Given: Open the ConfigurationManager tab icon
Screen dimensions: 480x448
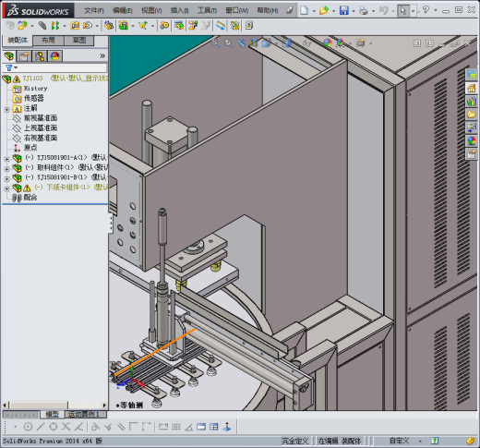Looking at the screenshot, I should tap(40, 56).
